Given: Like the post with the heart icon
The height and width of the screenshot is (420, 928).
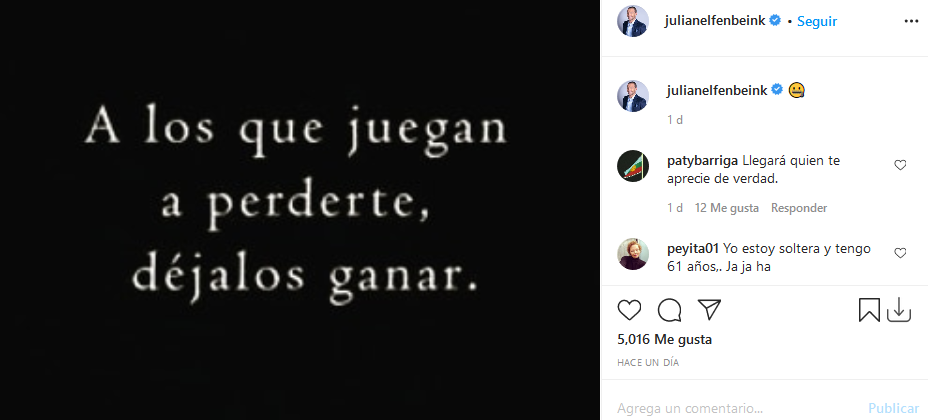Looking at the screenshot, I should click(x=629, y=310).
